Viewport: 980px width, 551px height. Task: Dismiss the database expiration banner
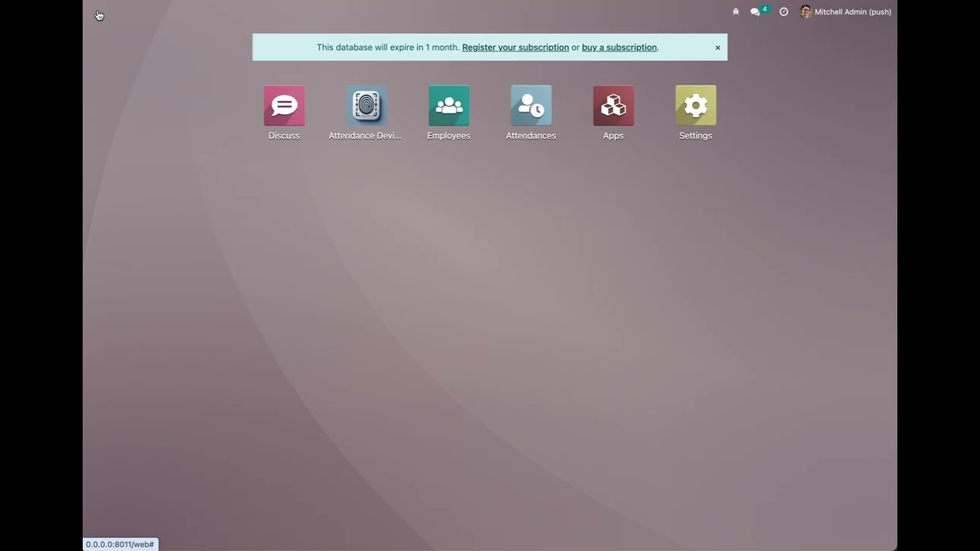click(x=717, y=47)
